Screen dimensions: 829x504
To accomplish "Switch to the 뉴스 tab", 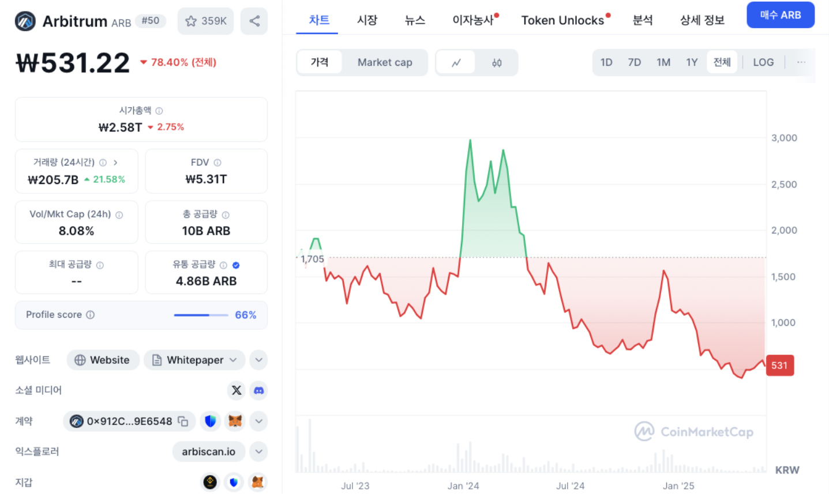I will click(x=415, y=20).
